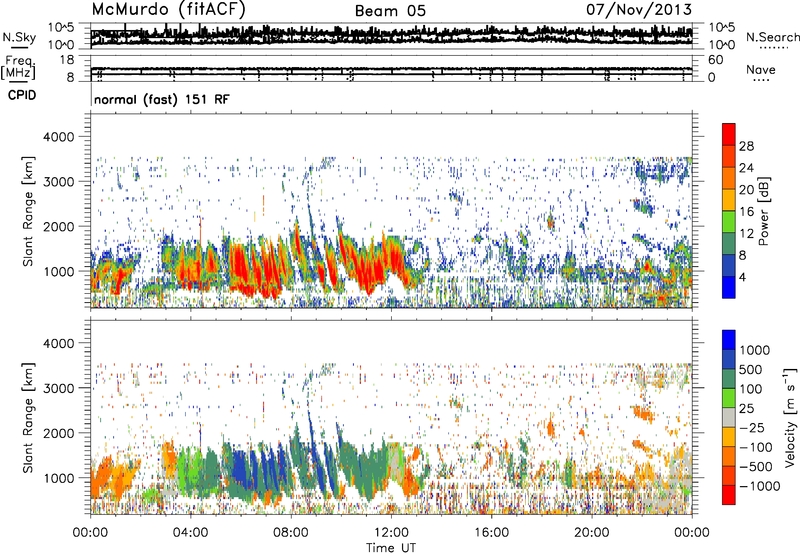Viewport: 800px width, 554px height.
Task: Click the bottom red Velocity color bar swatch
Action: pyautogui.click(x=729, y=494)
